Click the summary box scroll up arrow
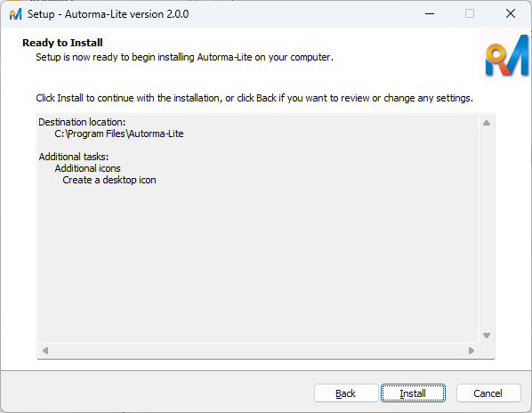 (x=487, y=123)
